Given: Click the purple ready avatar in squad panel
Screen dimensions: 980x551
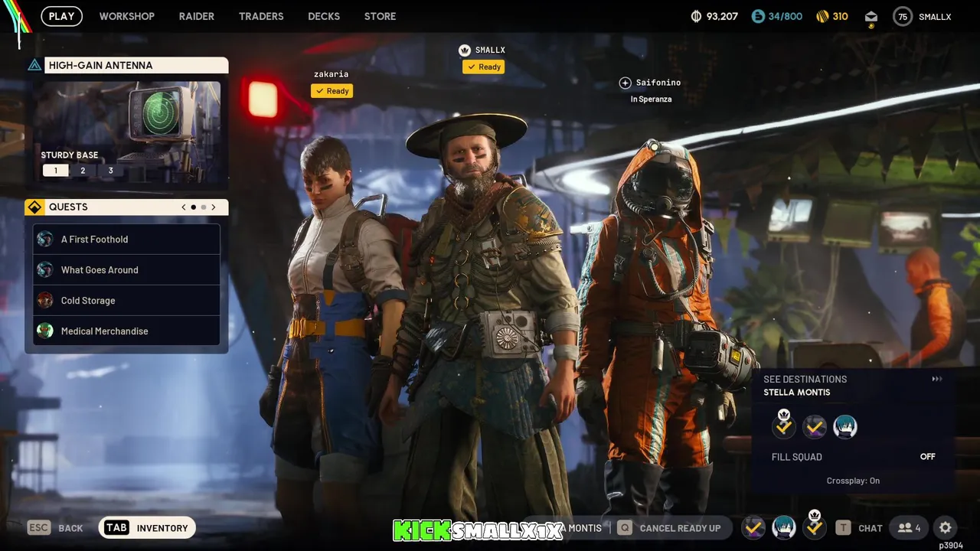Looking at the screenshot, I should (815, 427).
